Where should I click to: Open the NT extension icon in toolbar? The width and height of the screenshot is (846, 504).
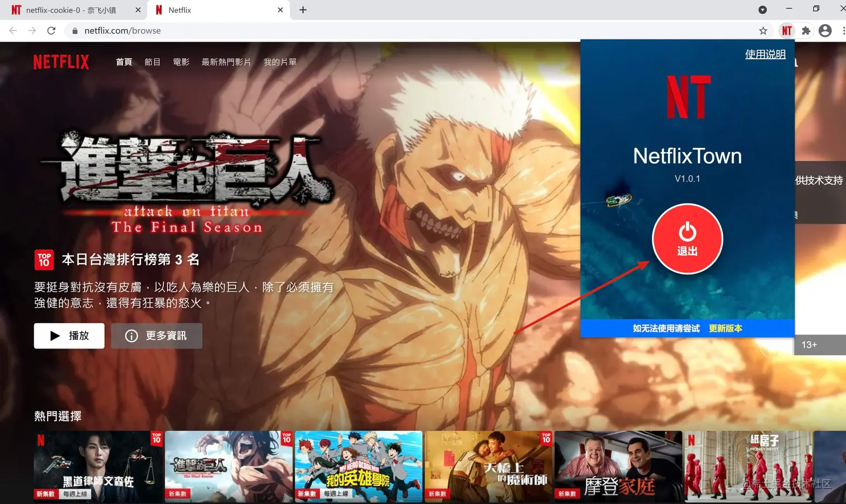click(x=787, y=31)
